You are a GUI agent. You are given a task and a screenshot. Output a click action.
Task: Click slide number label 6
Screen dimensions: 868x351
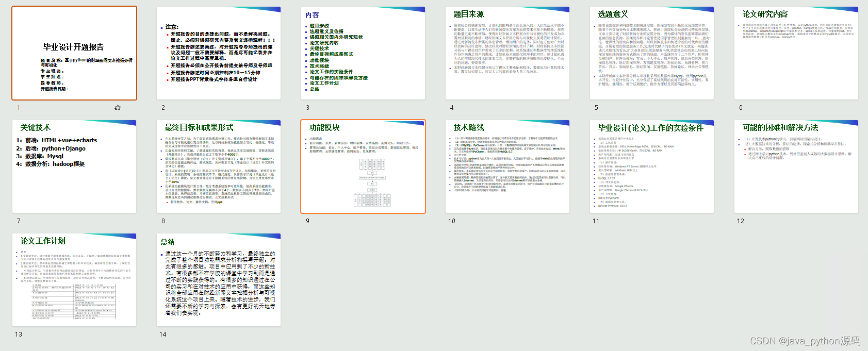[x=741, y=108]
